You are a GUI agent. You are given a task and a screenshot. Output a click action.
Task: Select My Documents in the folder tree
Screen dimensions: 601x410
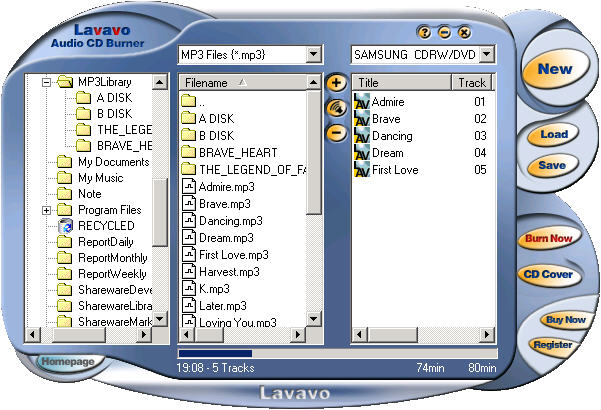[x=113, y=162]
